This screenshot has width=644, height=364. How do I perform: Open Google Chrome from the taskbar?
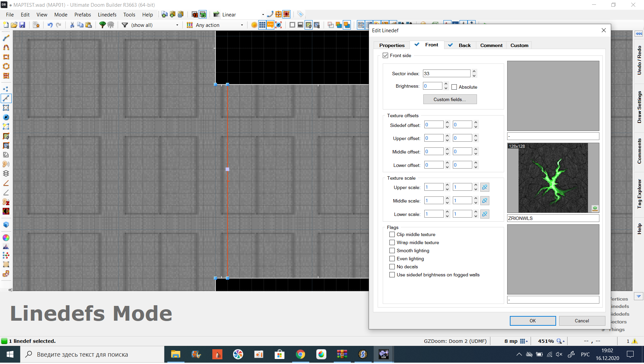click(x=300, y=354)
